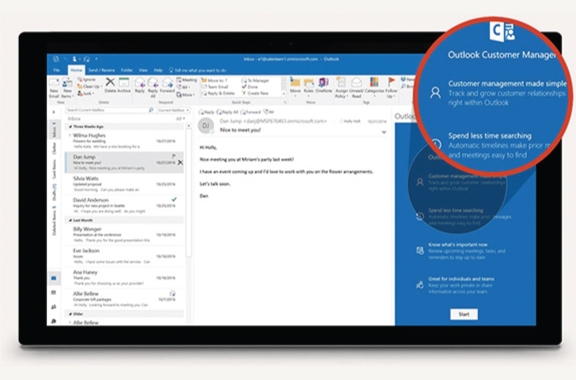576x380 pixels.
Task: Click the Start button in Customer Manager
Action: [x=464, y=314]
